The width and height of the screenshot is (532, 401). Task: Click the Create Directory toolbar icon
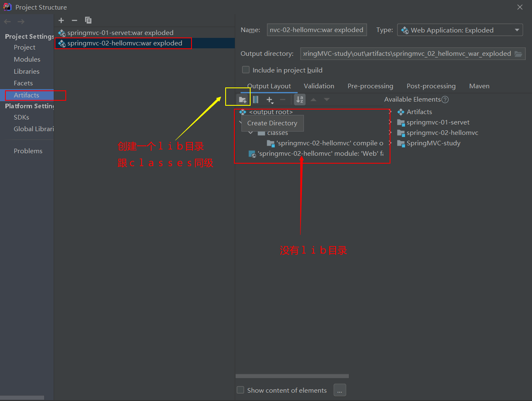tap(242, 100)
